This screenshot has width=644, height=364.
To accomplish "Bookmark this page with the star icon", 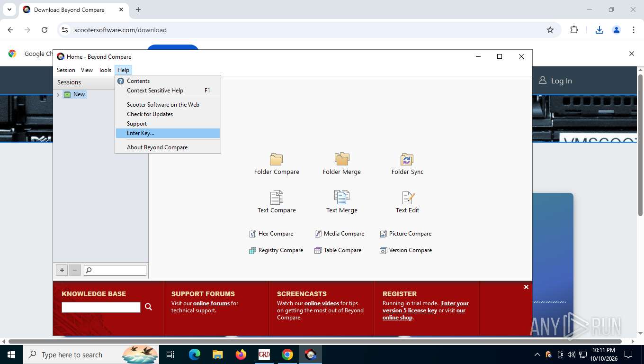I will (x=550, y=30).
